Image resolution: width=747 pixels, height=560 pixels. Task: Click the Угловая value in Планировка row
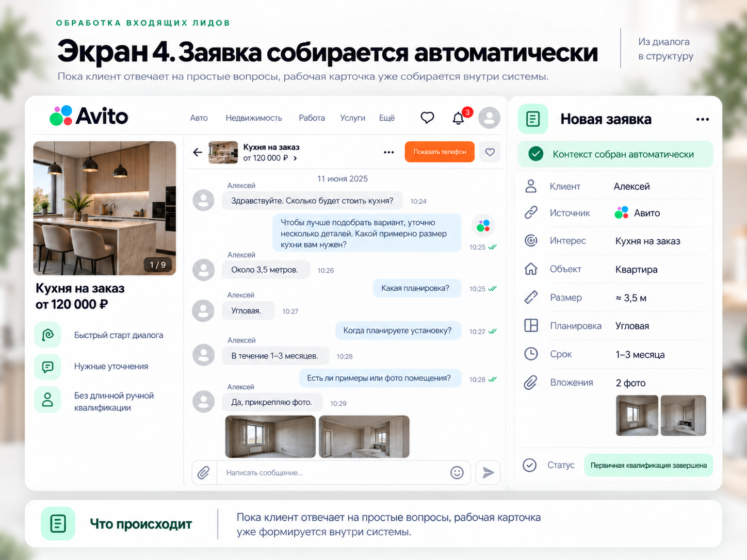(x=632, y=326)
